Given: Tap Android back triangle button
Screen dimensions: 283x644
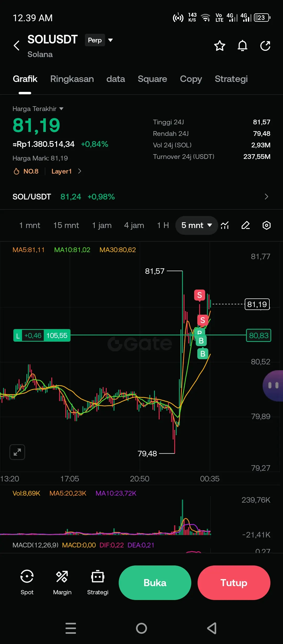Looking at the screenshot, I should 212,628.
